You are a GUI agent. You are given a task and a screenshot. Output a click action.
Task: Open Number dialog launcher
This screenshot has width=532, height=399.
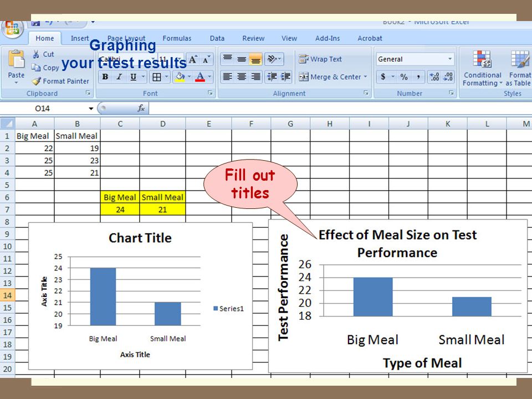pos(452,93)
